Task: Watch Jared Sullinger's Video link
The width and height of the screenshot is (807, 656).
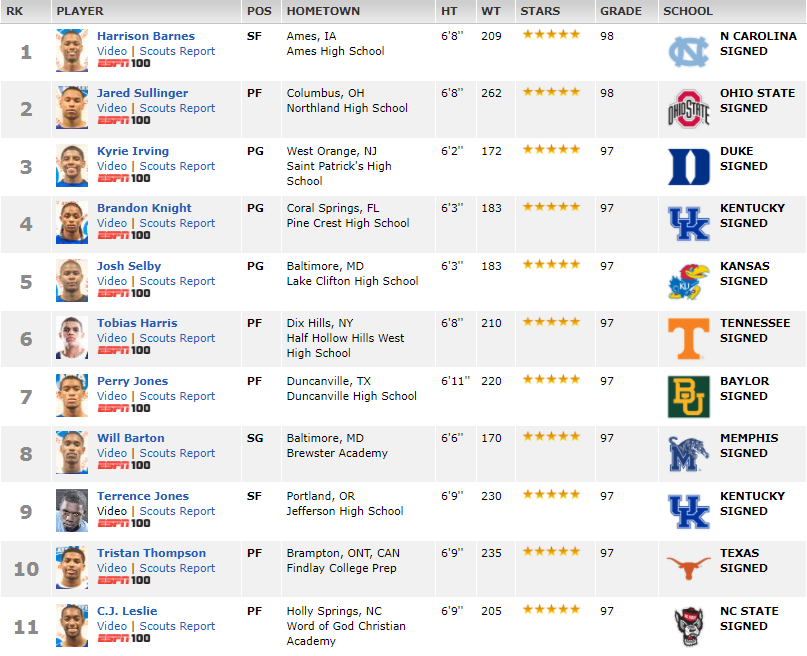Action: click(112, 108)
